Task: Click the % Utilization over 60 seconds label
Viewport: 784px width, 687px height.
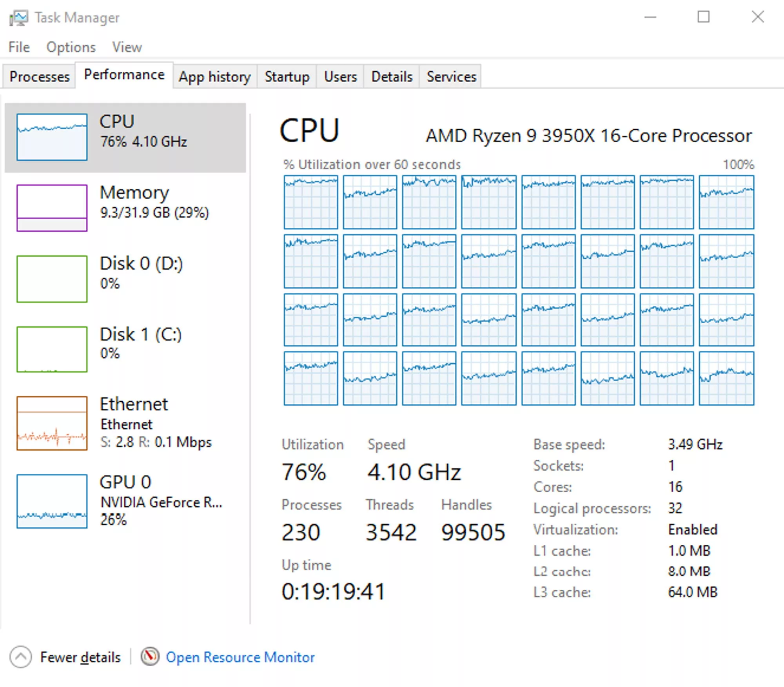Action: point(372,164)
